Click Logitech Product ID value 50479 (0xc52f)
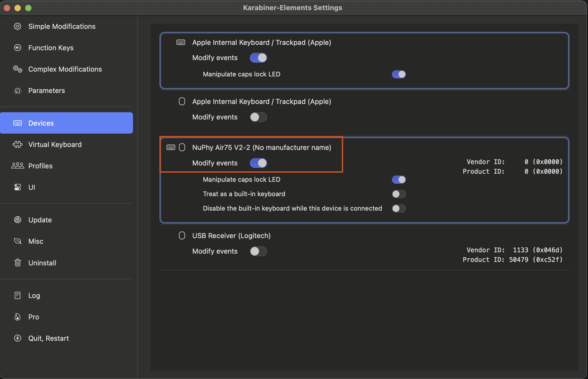Image resolution: width=588 pixels, height=379 pixels. [536, 260]
